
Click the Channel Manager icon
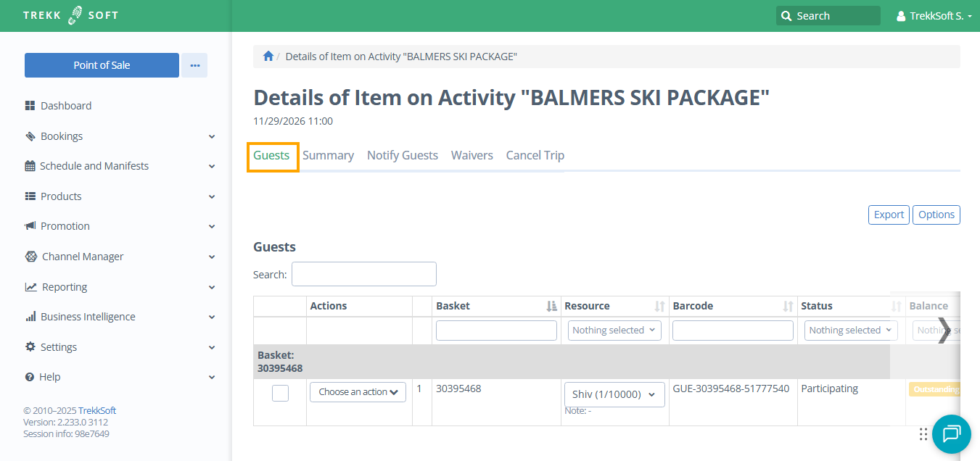[x=30, y=257]
